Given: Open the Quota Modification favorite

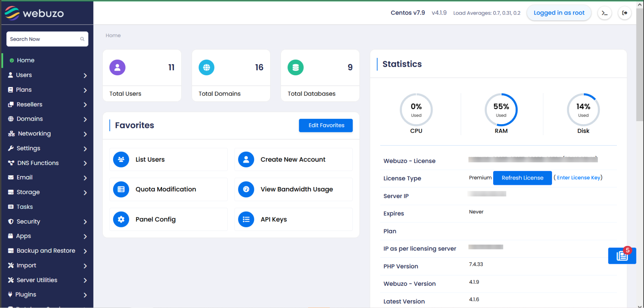Looking at the screenshot, I should tap(168, 189).
